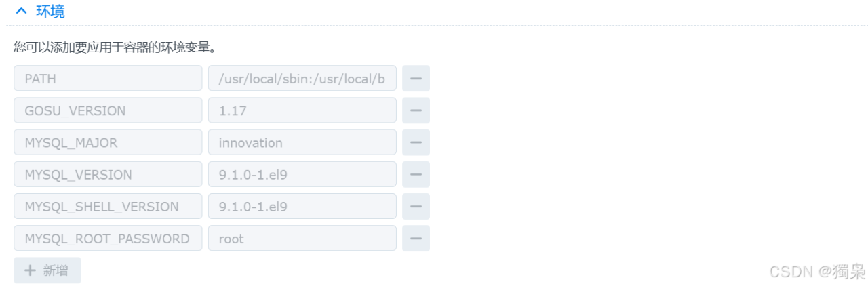This screenshot has width=868, height=286.
Task: Remove the MYSQL_ROOT_PASSWORD variable row
Action: 416,238
